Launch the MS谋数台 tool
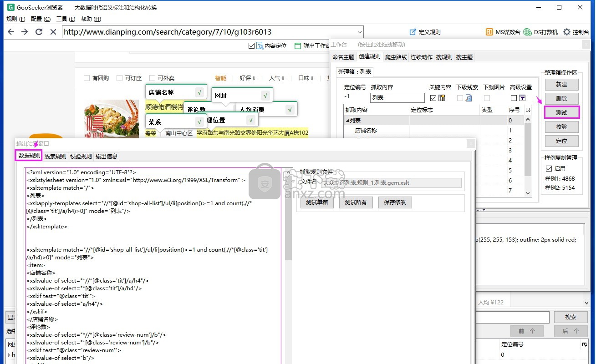This screenshot has height=364, width=596. (503, 32)
